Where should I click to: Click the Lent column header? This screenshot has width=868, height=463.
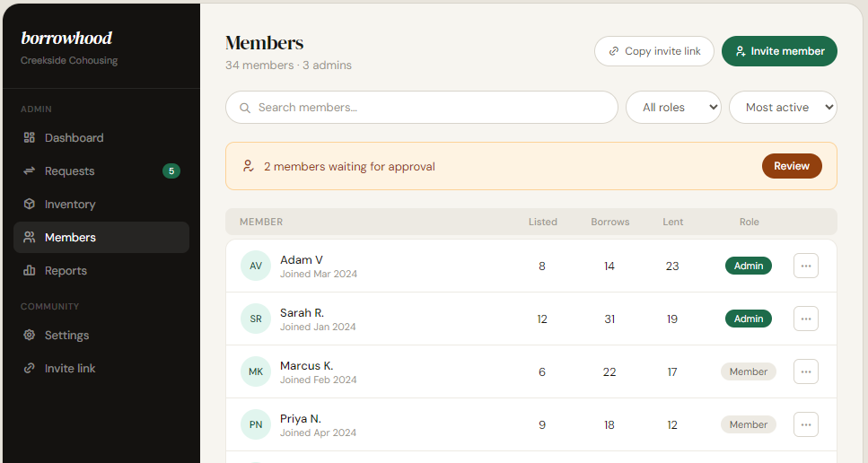(672, 222)
